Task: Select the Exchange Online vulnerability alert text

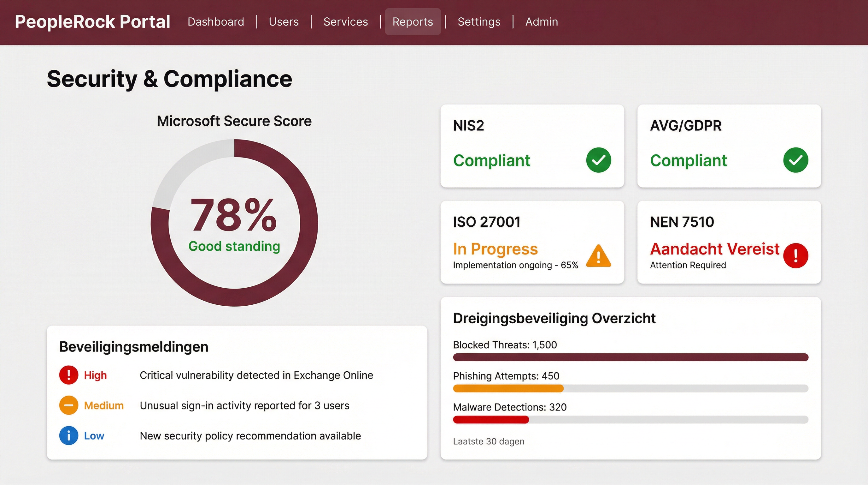Action: click(256, 375)
